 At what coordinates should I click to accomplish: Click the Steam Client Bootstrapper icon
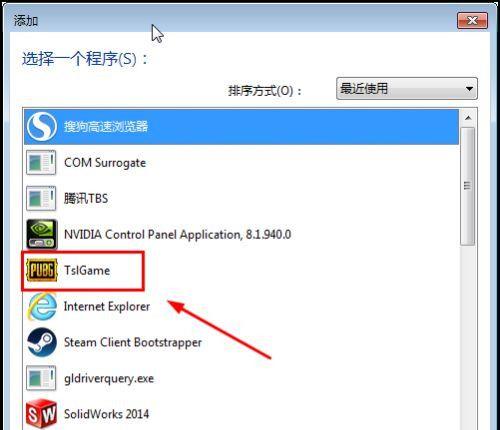click(42, 342)
